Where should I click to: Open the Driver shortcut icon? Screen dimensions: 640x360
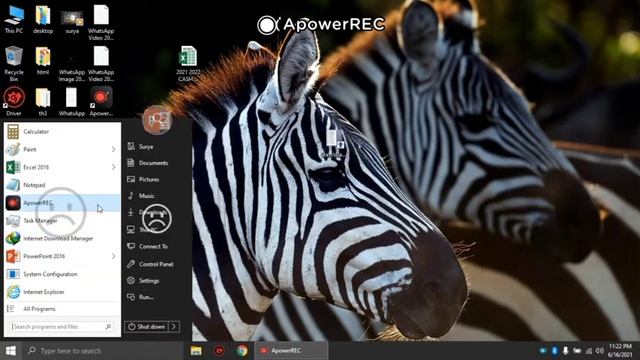pyautogui.click(x=14, y=101)
